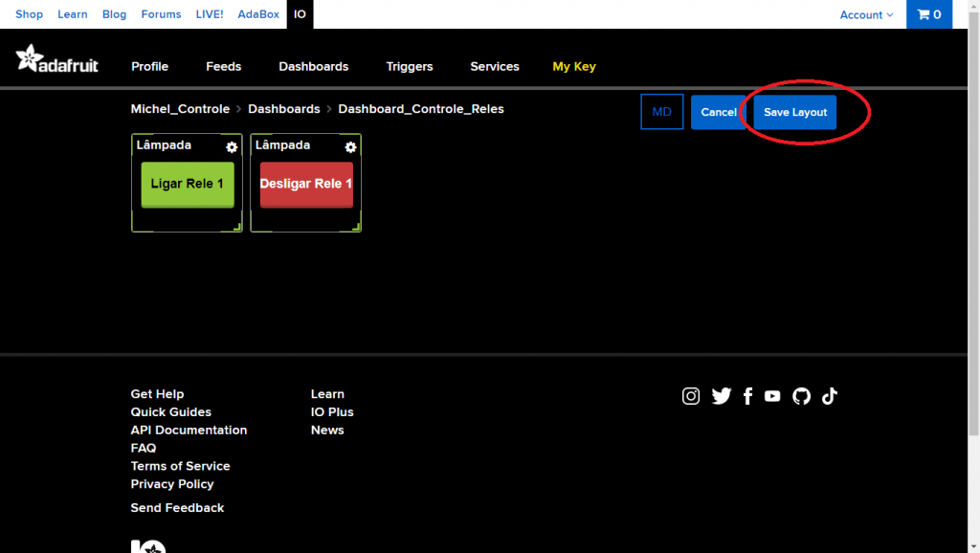
Task: Open Privacy Policy link
Action: click(x=172, y=484)
